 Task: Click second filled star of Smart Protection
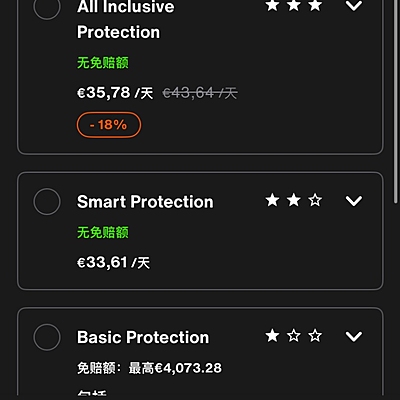[294, 200]
